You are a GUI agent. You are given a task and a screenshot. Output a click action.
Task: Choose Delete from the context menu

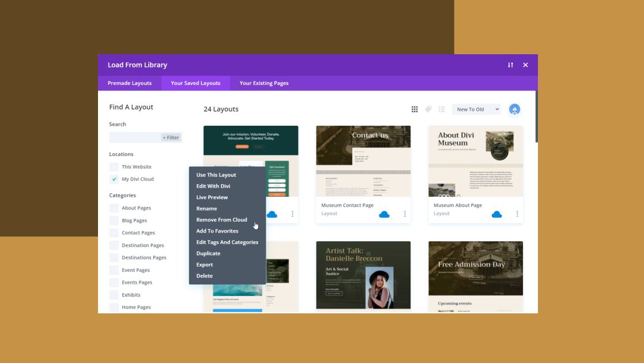pyautogui.click(x=204, y=275)
